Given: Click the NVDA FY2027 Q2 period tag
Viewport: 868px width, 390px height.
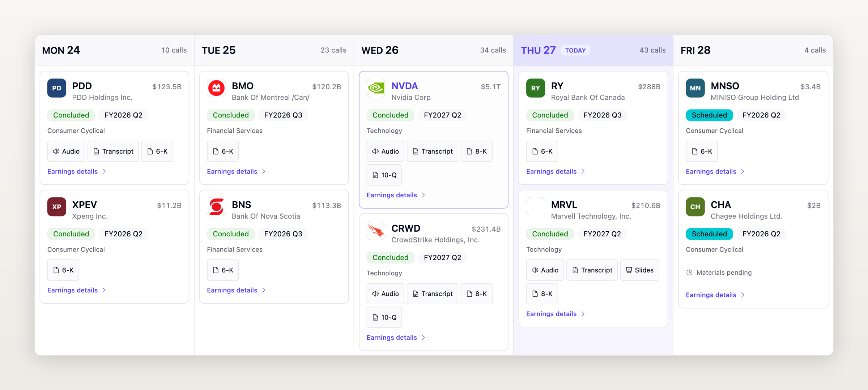Looking at the screenshot, I should pos(442,115).
